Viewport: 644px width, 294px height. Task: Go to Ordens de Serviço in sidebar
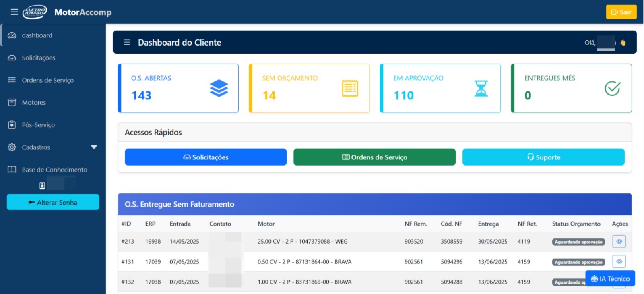point(47,80)
